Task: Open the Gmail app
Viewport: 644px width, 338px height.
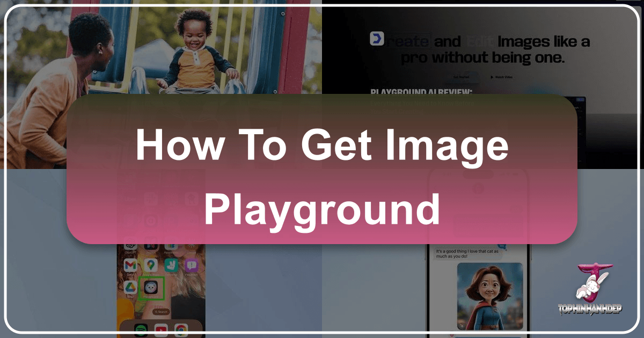Action: tap(131, 265)
